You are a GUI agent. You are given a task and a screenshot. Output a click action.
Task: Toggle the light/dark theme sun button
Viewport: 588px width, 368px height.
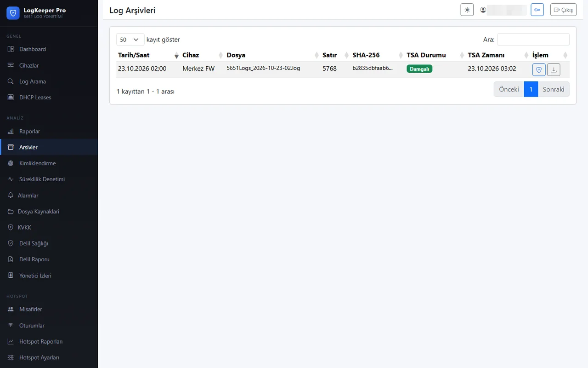(x=467, y=10)
